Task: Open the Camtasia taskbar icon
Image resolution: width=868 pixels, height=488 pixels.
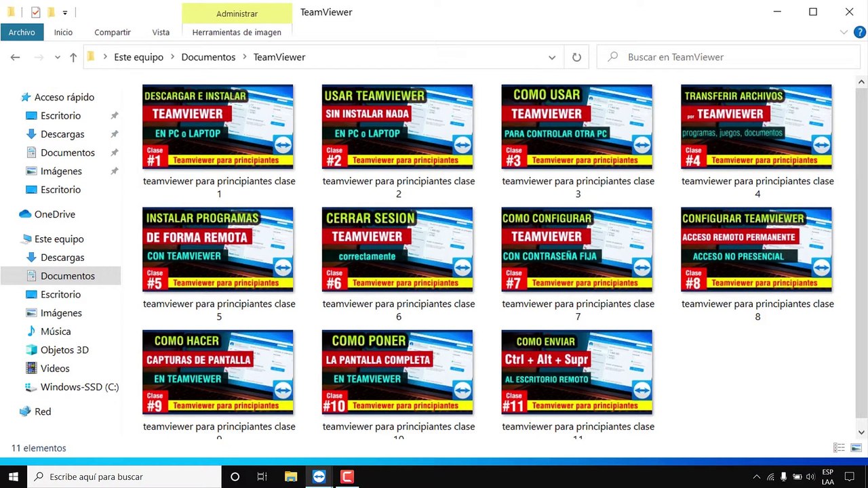Action: coord(347,476)
